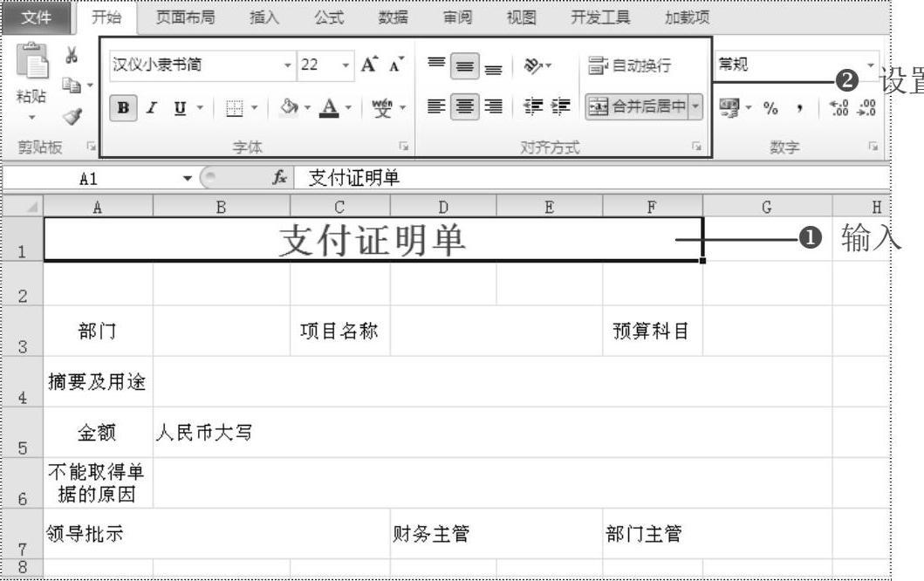Switch to 视图 tab
This screenshot has width=924, height=581.
[x=522, y=17]
